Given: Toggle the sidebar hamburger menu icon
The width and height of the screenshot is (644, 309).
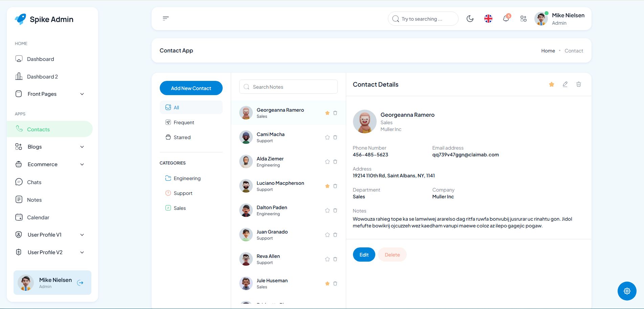Looking at the screenshot, I should point(165,19).
